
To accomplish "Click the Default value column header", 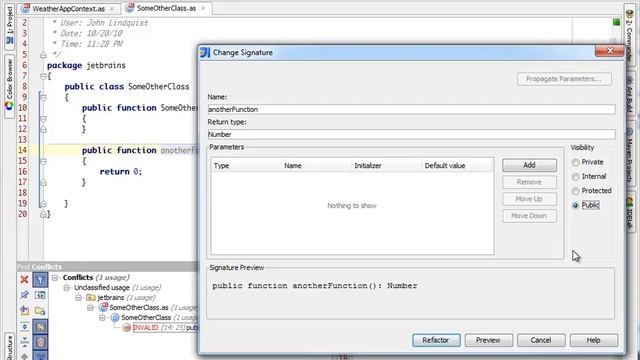I will 457,166.
